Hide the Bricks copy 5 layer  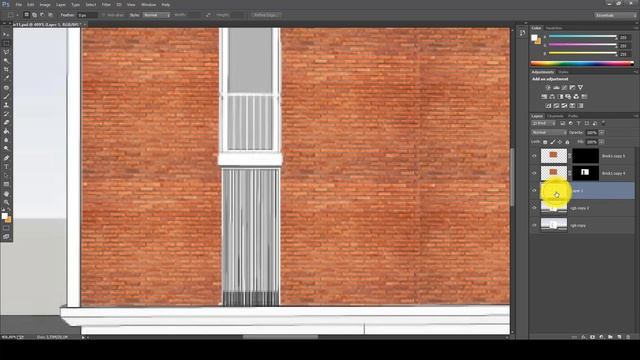coord(534,156)
